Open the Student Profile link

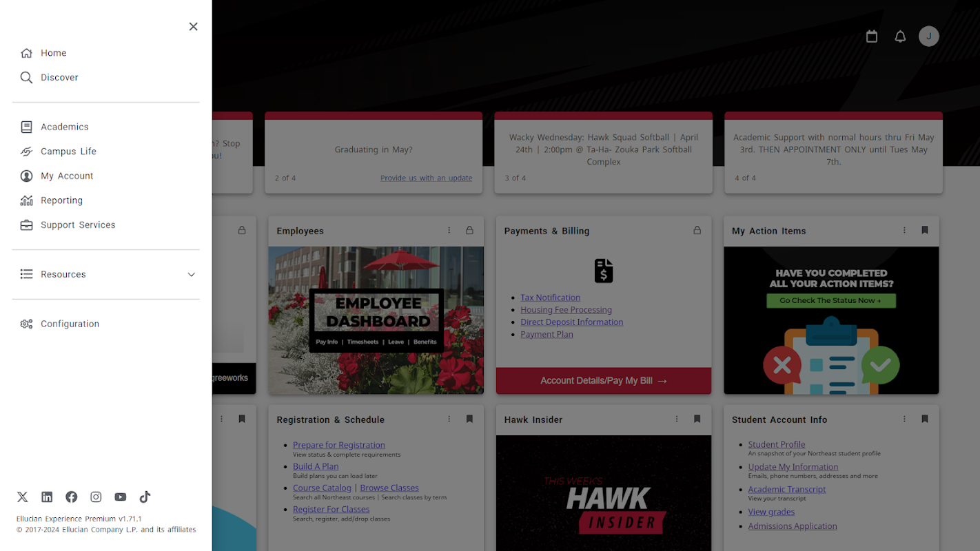point(777,444)
